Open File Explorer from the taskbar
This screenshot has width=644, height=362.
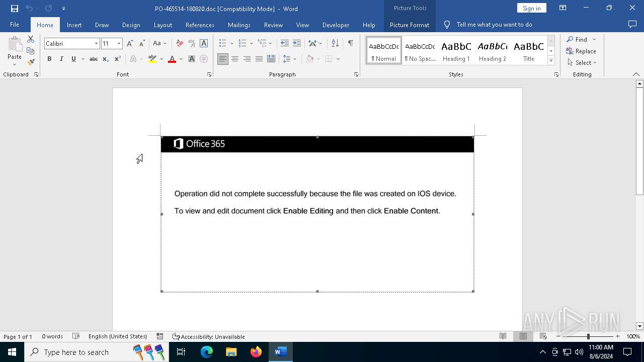pyautogui.click(x=231, y=352)
